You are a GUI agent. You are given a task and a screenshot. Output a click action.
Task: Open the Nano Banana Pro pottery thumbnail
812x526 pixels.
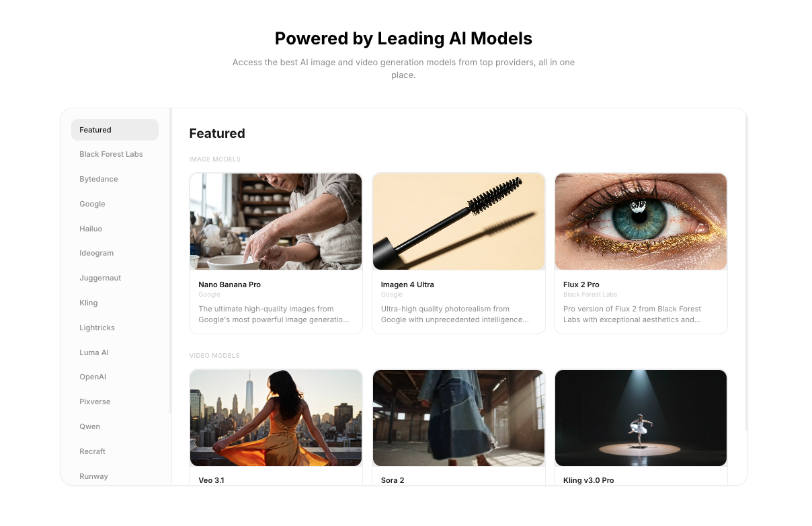tap(276, 221)
